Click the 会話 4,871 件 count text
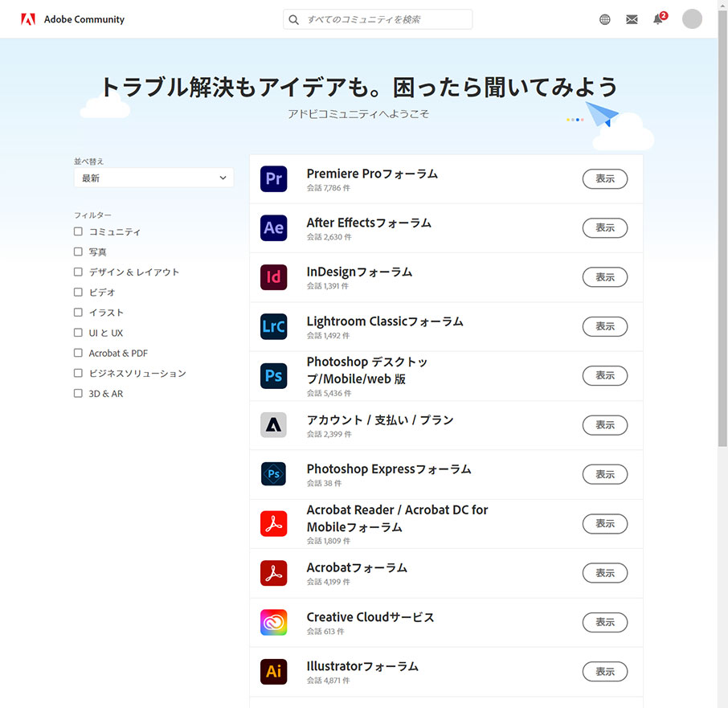728x708 pixels. [x=329, y=681]
